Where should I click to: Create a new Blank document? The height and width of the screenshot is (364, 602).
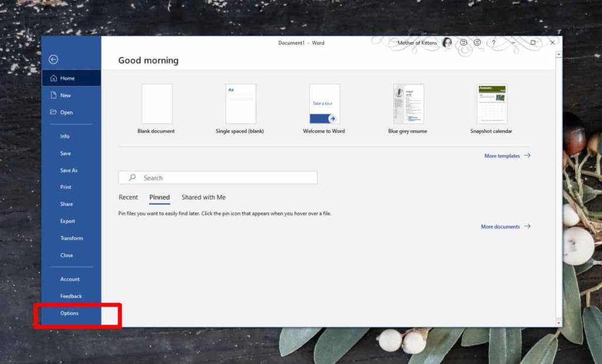click(x=156, y=103)
